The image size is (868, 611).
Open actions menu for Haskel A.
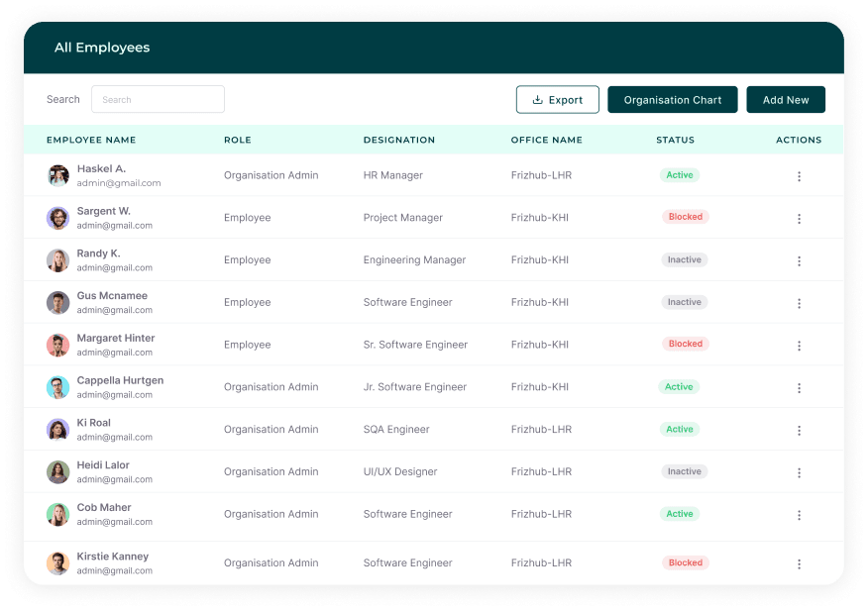coord(799,176)
